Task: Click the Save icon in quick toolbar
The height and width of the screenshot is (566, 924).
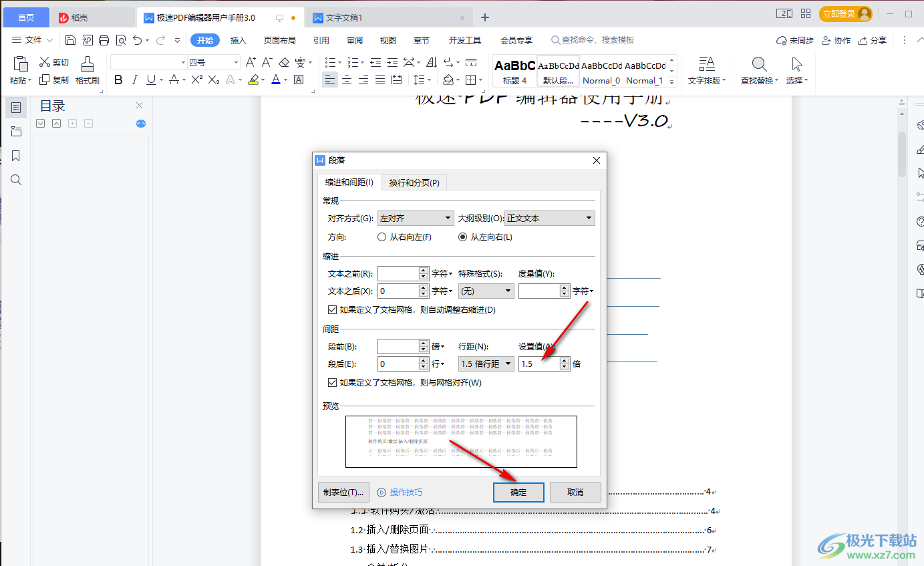Action: tap(70, 40)
